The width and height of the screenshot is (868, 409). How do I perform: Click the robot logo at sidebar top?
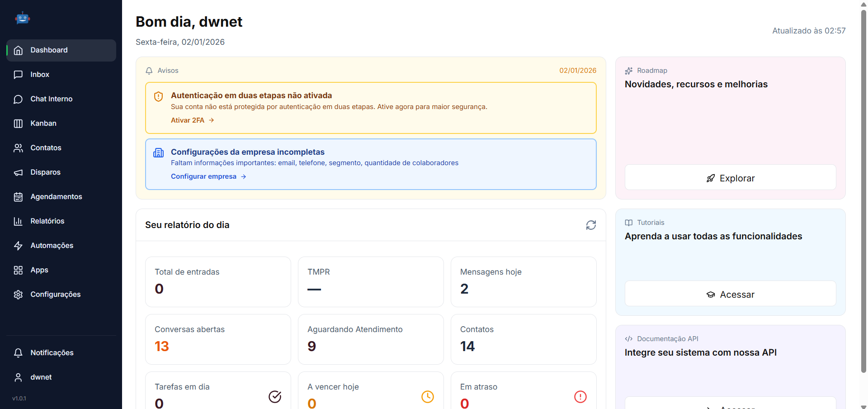[x=22, y=18]
